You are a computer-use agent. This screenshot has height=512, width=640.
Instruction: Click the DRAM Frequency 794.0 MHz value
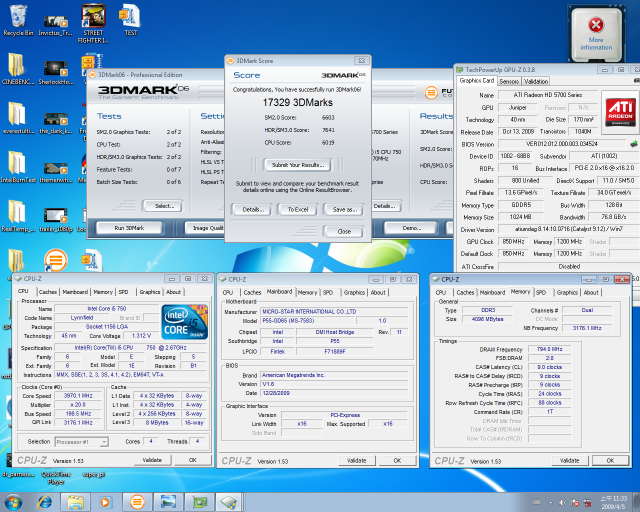(549, 349)
